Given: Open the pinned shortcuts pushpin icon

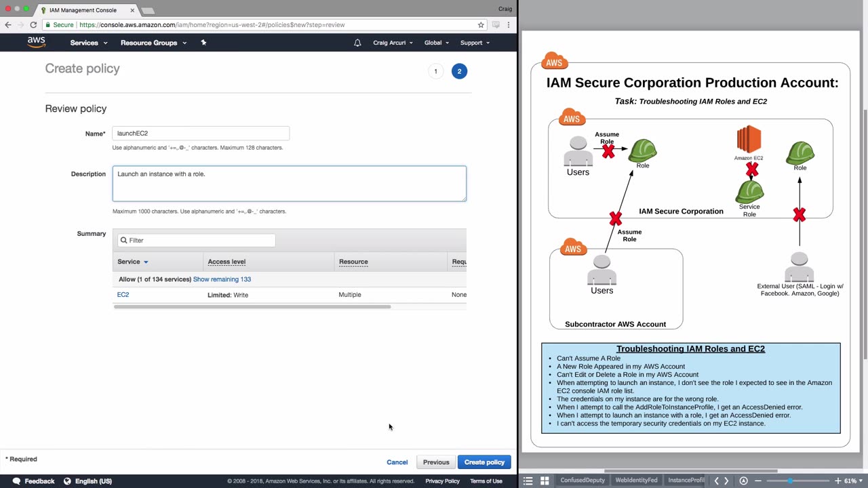Looking at the screenshot, I should coord(203,43).
